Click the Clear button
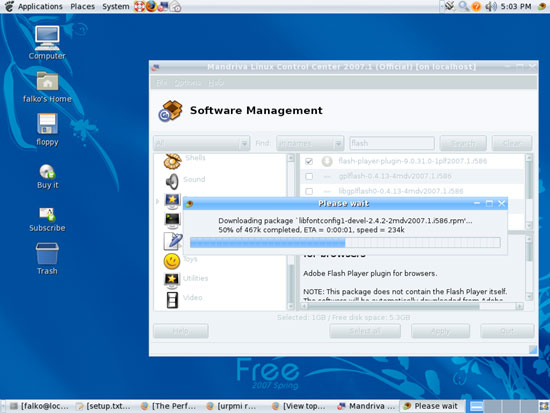Image resolution: width=550 pixels, height=413 pixels. click(x=512, y=143)
